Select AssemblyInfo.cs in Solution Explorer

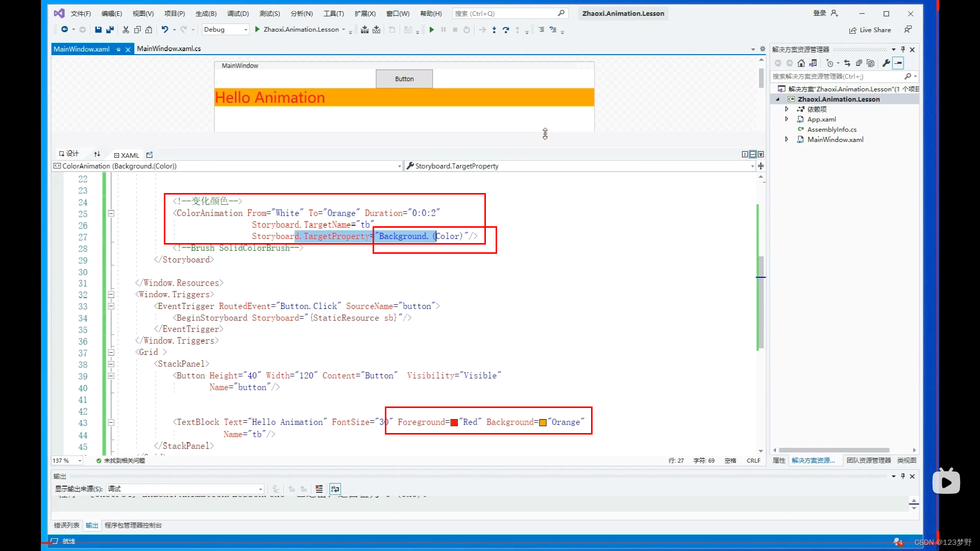tap(832, 129)
